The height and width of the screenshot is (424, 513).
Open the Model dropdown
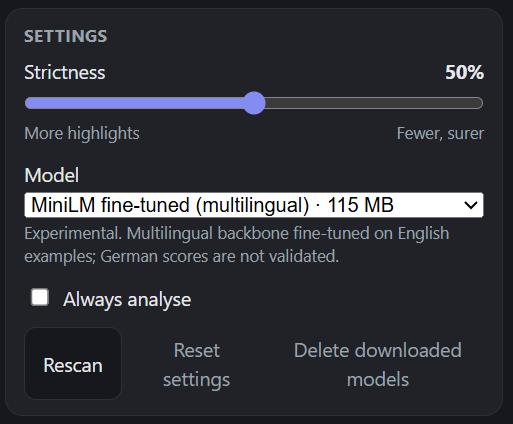pos(254,205)
